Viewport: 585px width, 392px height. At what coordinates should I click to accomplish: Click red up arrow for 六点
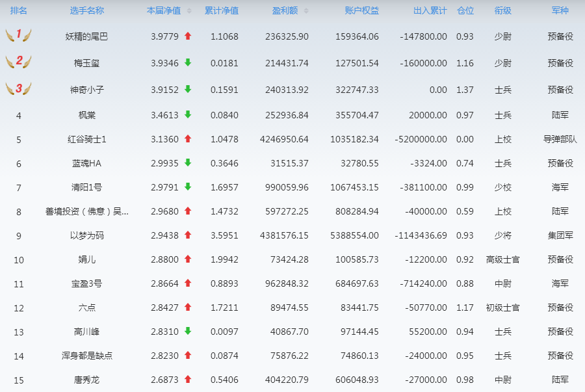[x=188, y=307]
